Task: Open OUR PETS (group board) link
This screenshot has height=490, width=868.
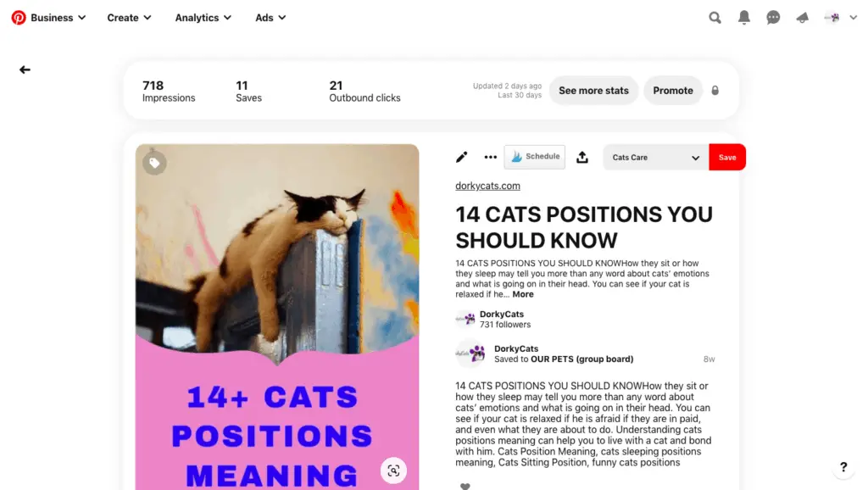Action: [581, 359]
